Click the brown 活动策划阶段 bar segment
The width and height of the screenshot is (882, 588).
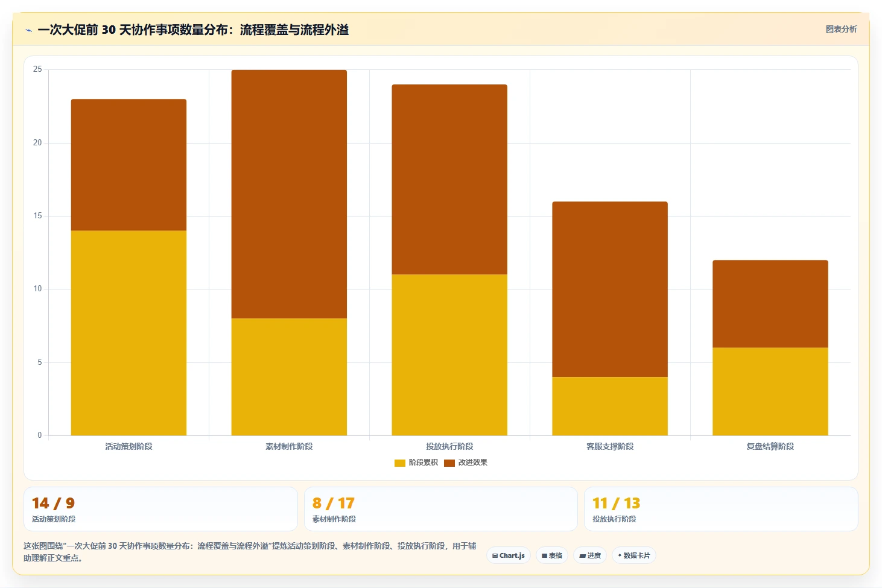[128, 165]
